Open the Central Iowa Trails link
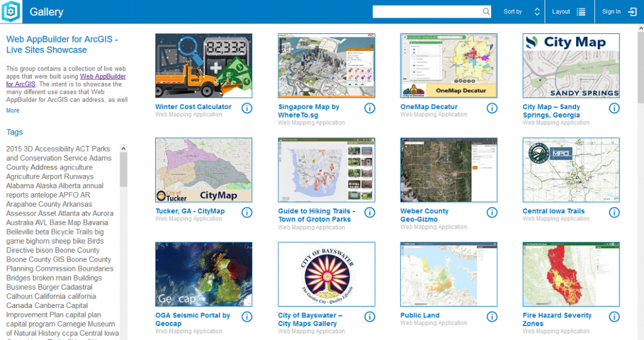The width and height of the screenshot is (644, 340). (x=553, y=211)
